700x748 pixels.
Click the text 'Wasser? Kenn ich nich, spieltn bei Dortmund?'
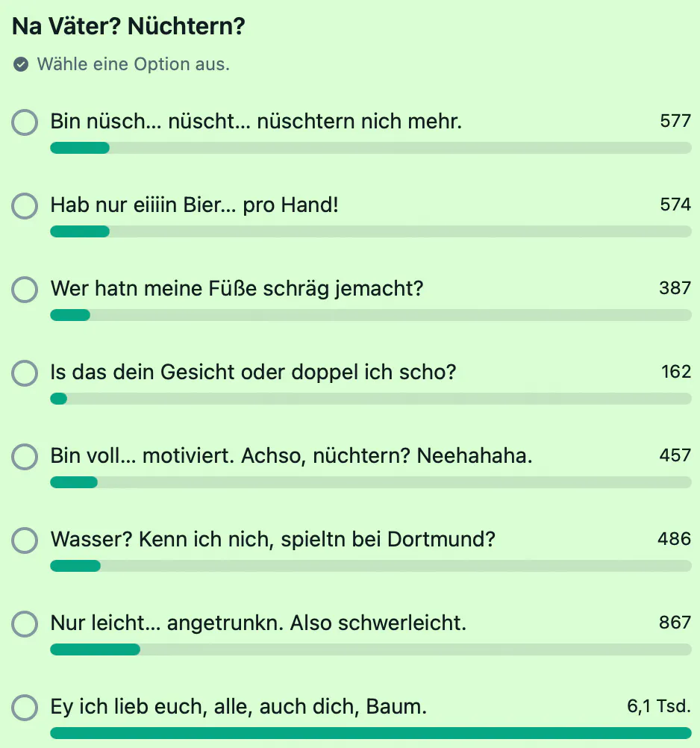click(272, 540)
